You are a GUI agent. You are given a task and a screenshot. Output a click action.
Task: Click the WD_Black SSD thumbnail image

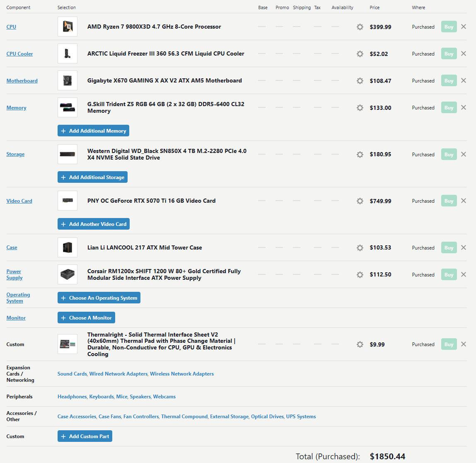tap(68, 154)
